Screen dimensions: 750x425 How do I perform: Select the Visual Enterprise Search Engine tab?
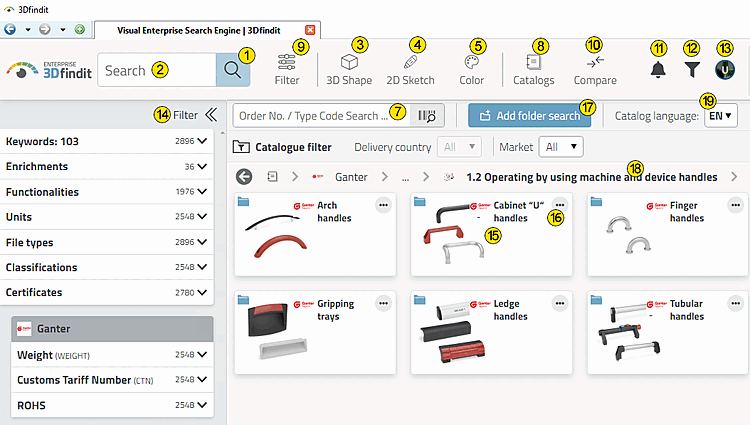(x=199, y=30)
